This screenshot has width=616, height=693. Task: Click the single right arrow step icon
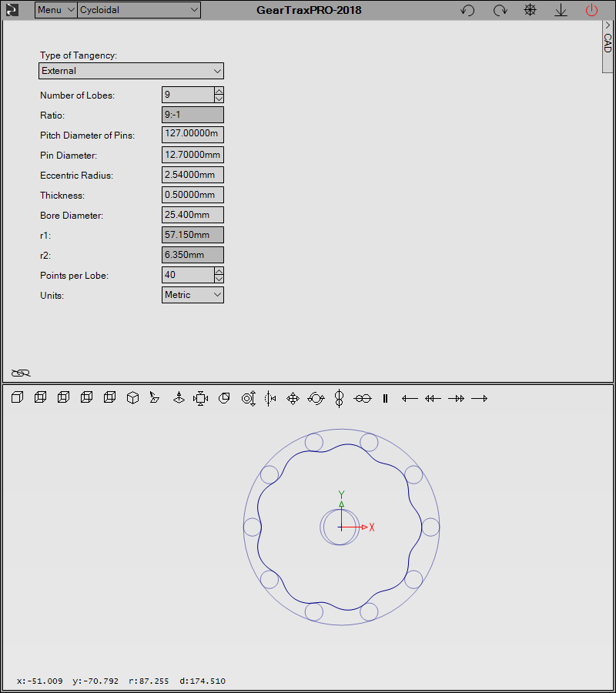click(480, 399)
